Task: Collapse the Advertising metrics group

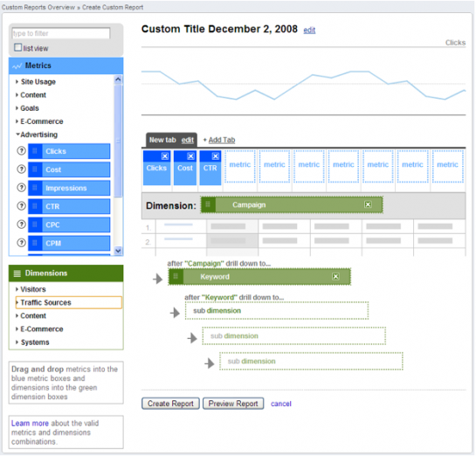Action: [x=37, y=135]
